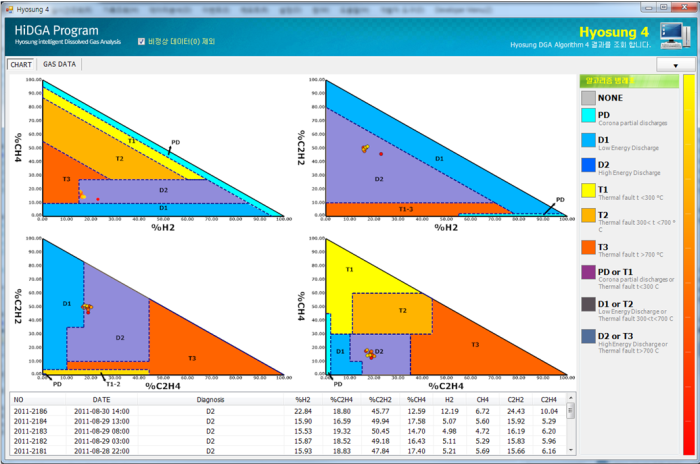The image size is (700, 464).
Task: Click the T1 yellow legend swatch
Action: [x=588, y=190]
